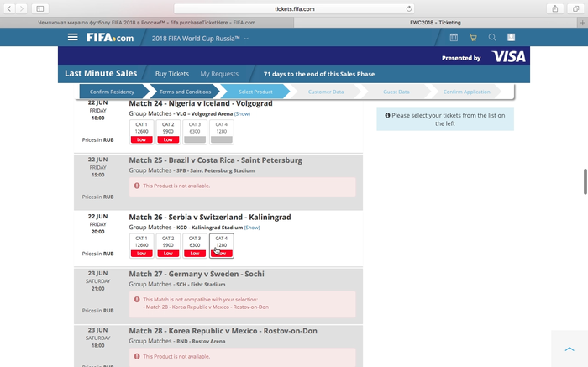Show Kaliningrad Stadium venue details
The image size is (588, 367).
click(252, 228)
